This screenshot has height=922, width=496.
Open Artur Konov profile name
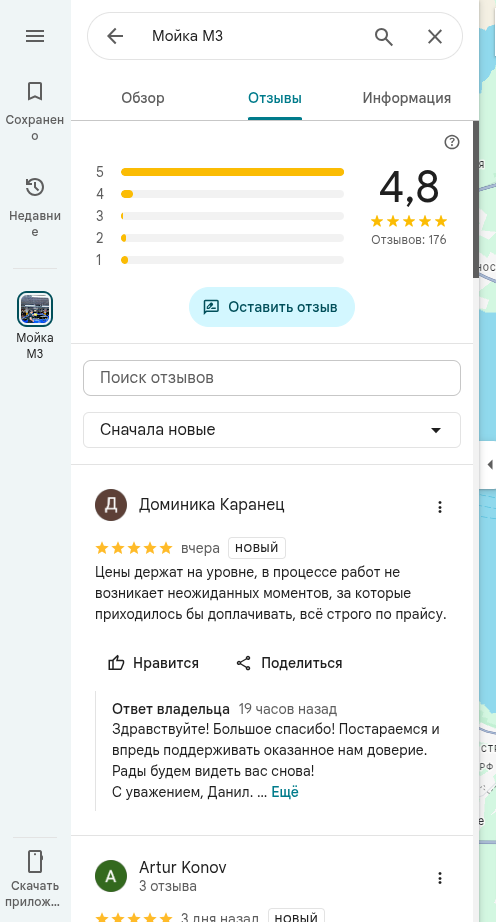(183, 867)
